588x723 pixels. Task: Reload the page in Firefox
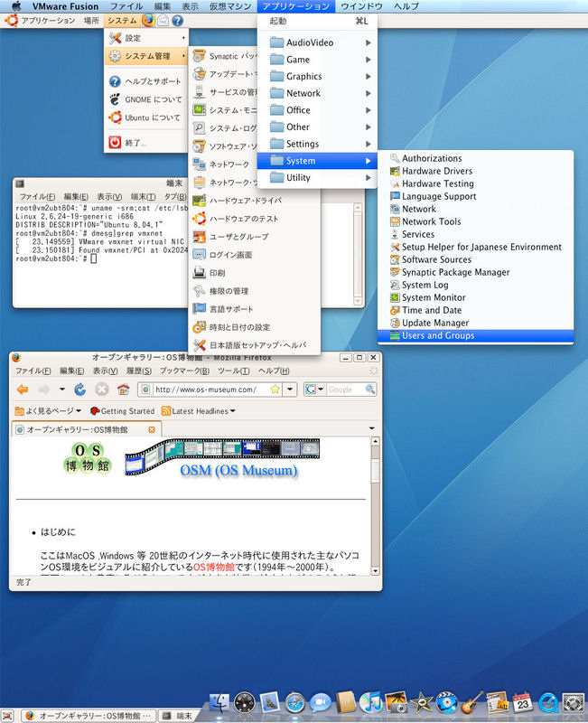tap(80, 390)
